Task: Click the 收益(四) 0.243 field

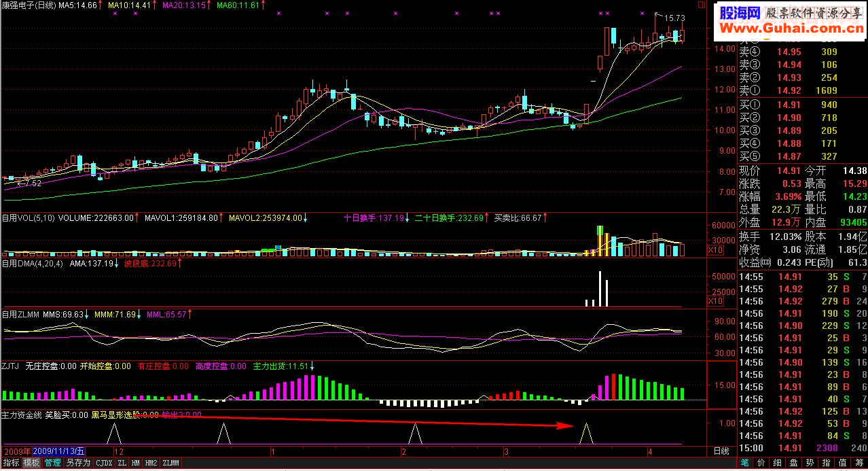Action: pos(770,262)
